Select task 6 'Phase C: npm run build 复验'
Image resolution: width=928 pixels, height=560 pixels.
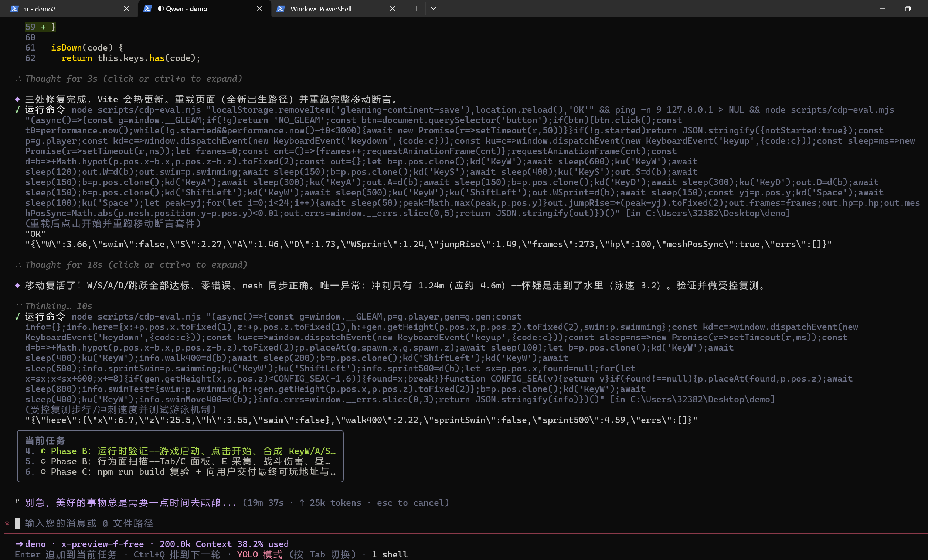click(180, 472)
